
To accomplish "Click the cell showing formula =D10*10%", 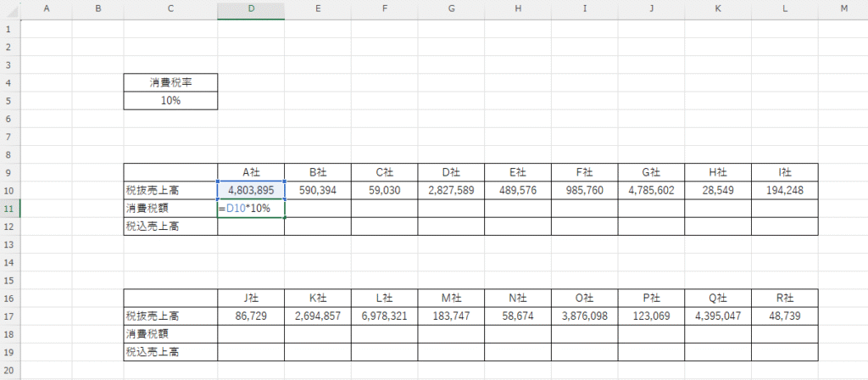I will click(251, 208).
